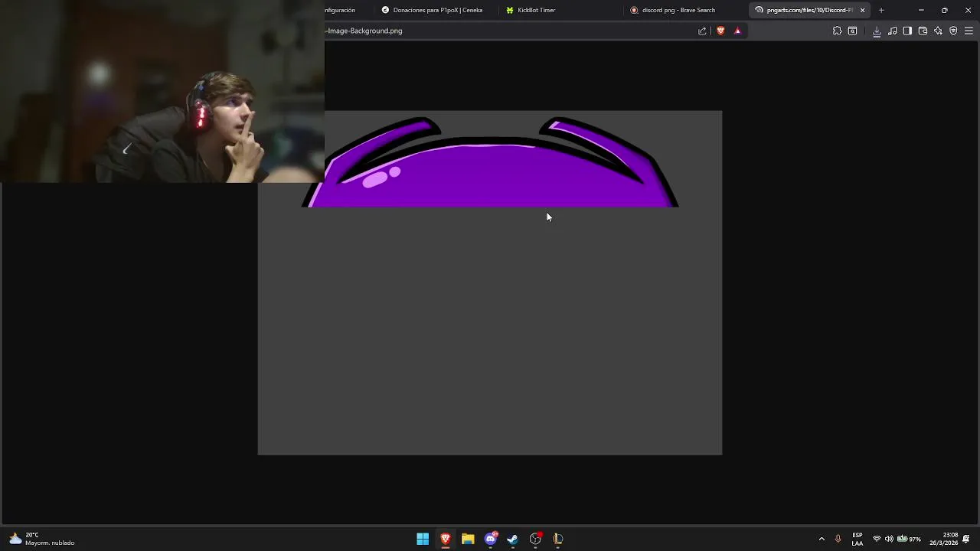Screen dimensions: 980x551
Task: Open the clock showing 23:08
Action: [944, 539]
